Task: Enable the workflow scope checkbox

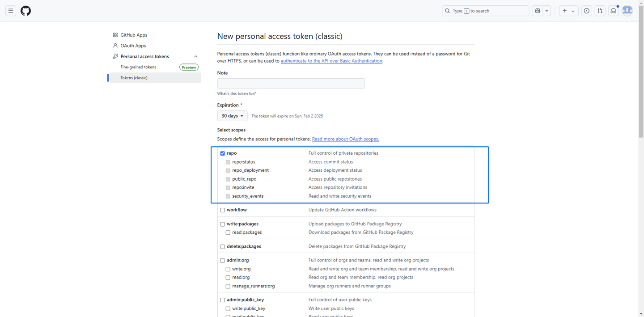Action: (223, 210)
